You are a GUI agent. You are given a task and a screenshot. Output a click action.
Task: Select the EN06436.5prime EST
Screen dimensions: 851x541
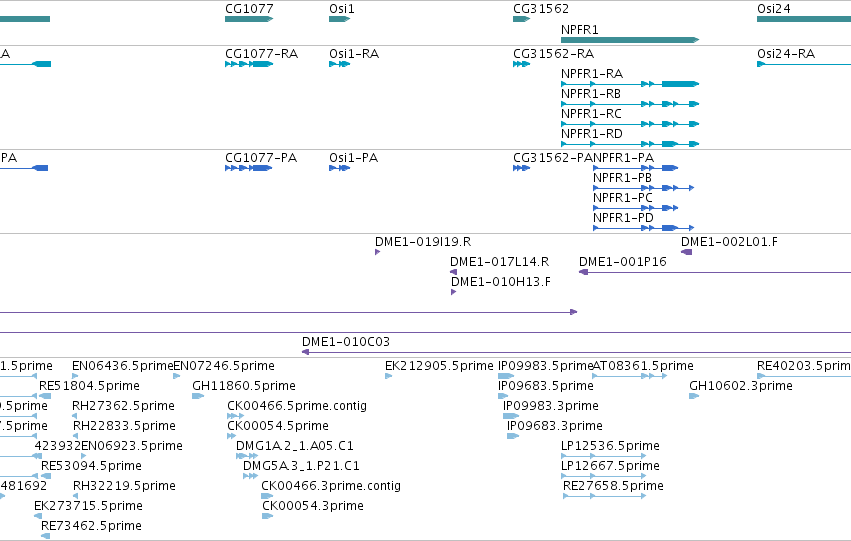click(x=75, y=375)
